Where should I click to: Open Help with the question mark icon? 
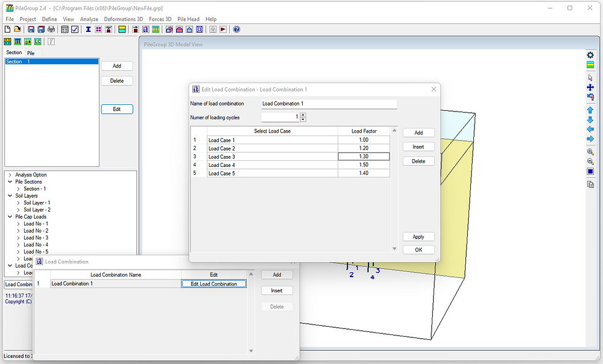pyautogui.click(x=236, y=29)
